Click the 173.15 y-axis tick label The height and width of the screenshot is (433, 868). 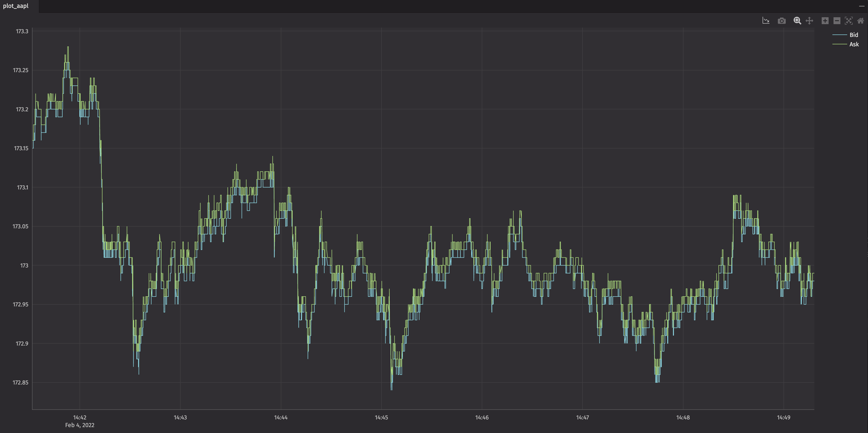[21, 148]
